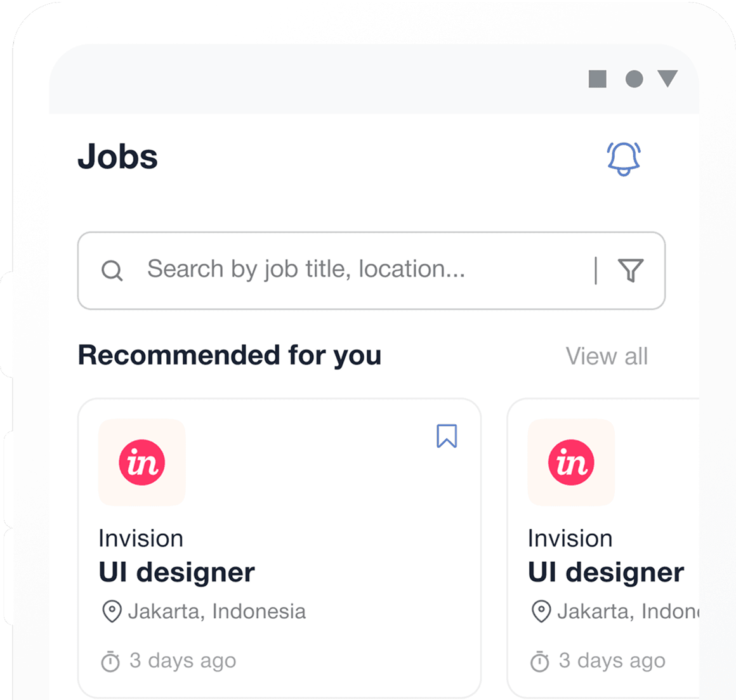Click the magnifying glass search icon
736x700 pixels.
(112, 271)
